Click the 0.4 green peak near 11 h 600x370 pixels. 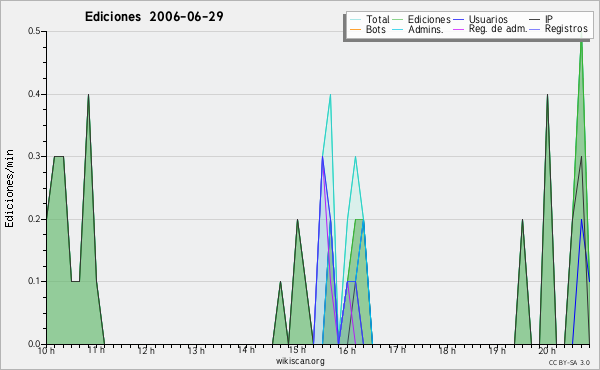pos(88,95)
